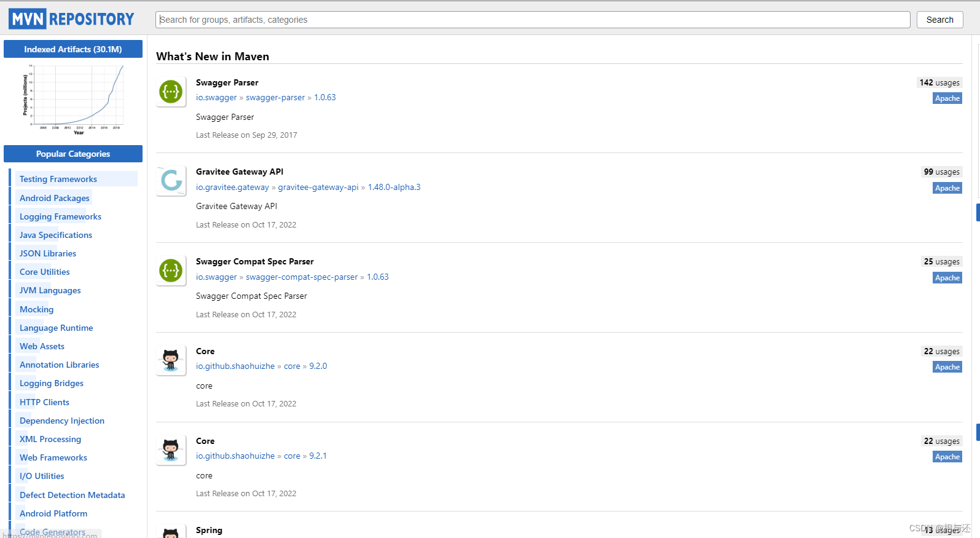This screenshot has height=538, width=980.
Task: Open the HTTP Clients category
Action: pos(44,402)
